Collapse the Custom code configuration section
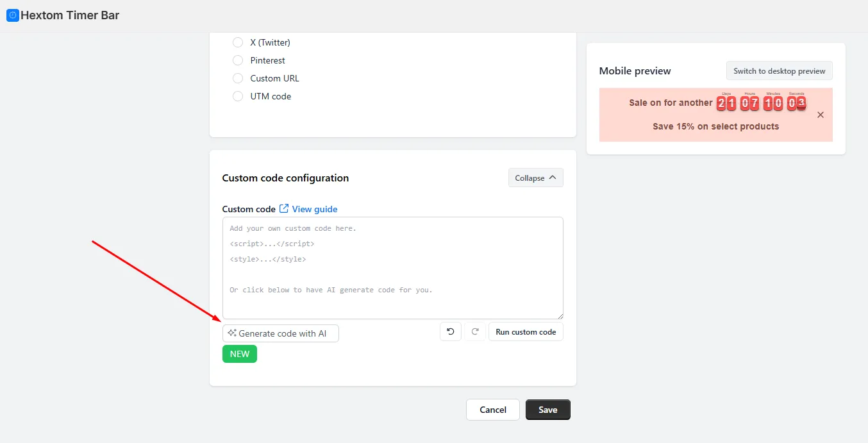The height and width of the screenshot is (443, 868). (x=535, y=178)
